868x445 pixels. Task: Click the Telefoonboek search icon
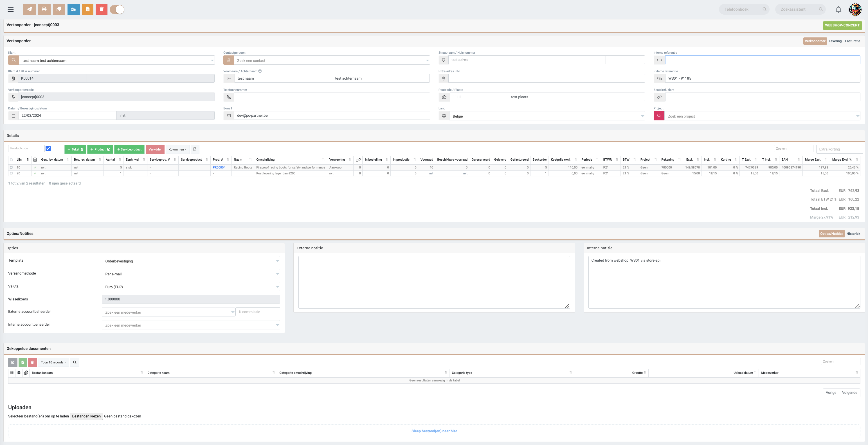[x=764, y=10]
